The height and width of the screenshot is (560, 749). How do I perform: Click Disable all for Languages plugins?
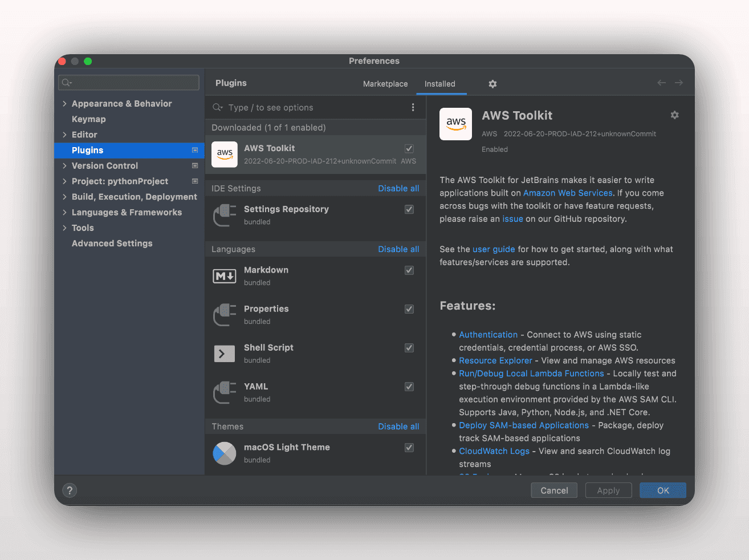tap(398, 249)
